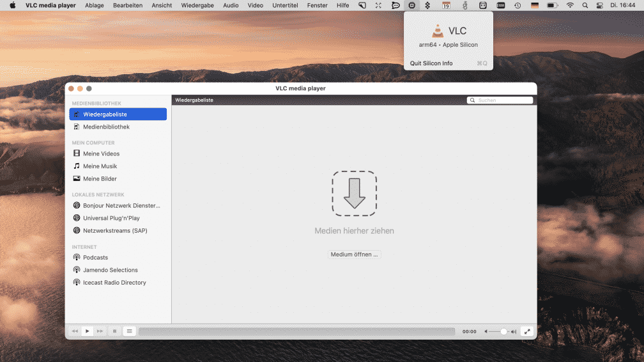Viewport: 644px width, 362px height.
Task: Click the fast forward next button
Action: coord(100,331)
